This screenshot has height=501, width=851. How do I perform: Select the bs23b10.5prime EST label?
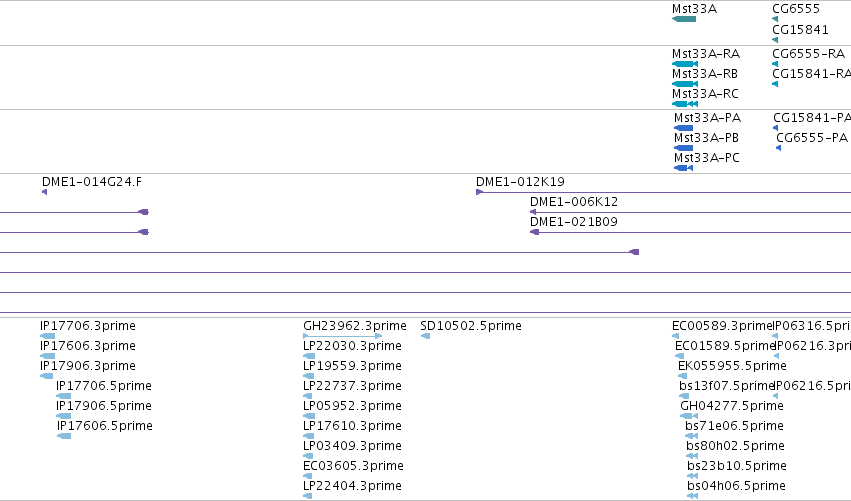[x=737, y=466]
